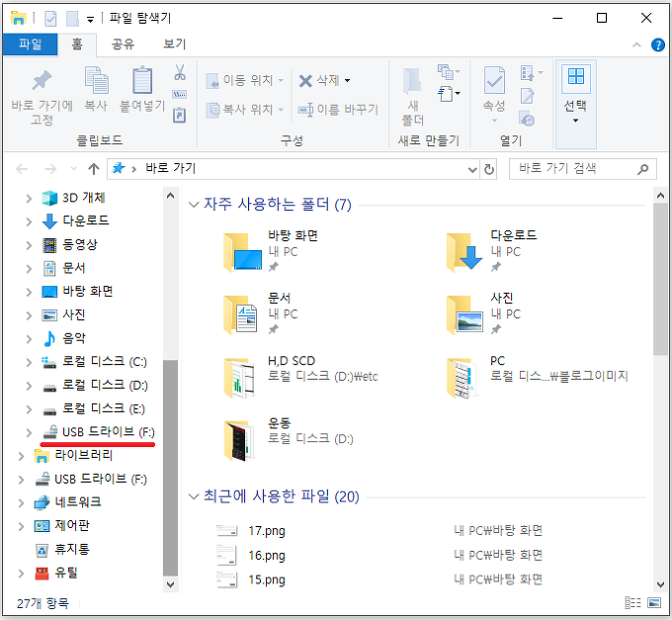Switch to large icons view in status bar
Image resolution: width=672 pixels, height=620 pixels.
point(654,603)
